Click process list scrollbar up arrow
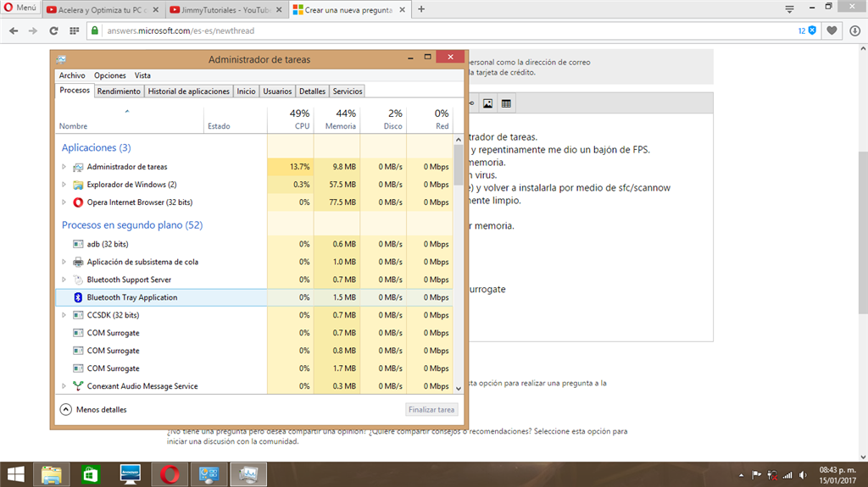The width and height of the screenshot is (868, 487). point(459,140)
